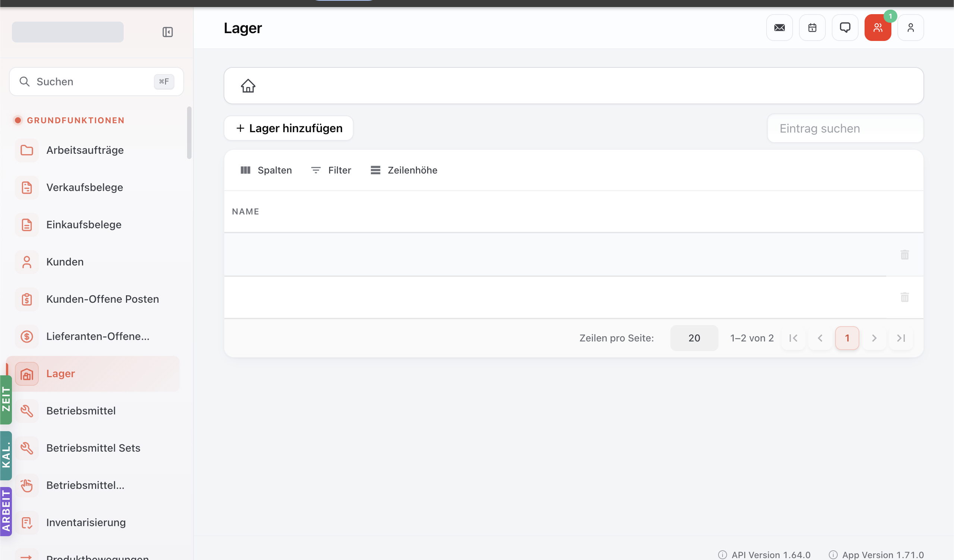Delete the second warehouse row trash icon
This screenshot has height=560, width=954.
click(x=904, y=297)
